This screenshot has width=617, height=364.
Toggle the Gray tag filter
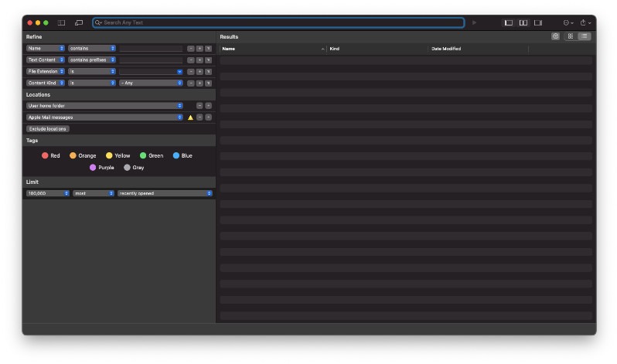(134, 168)
